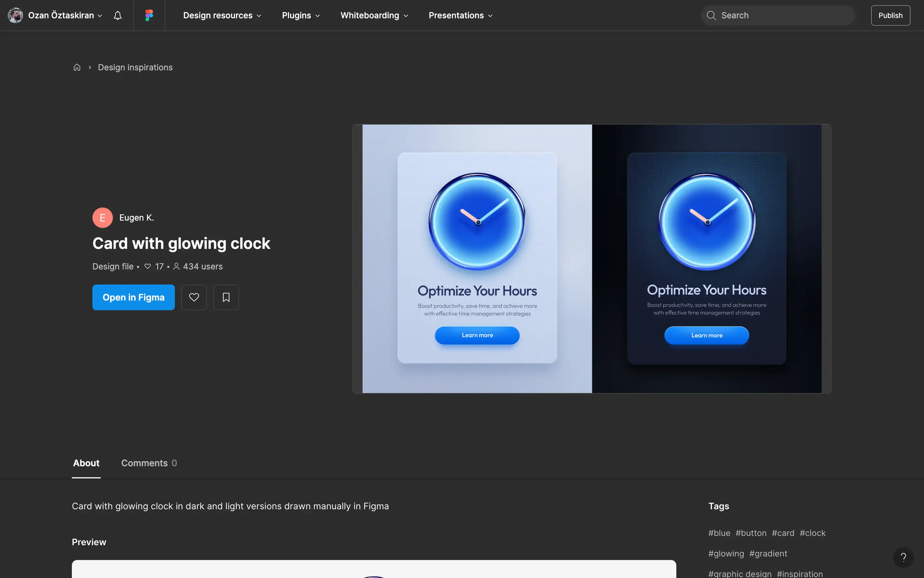Click 'Card with glowing clock' title
Image resolution: width=924 pixels, height=578 pixels.
tap(181, 243)
